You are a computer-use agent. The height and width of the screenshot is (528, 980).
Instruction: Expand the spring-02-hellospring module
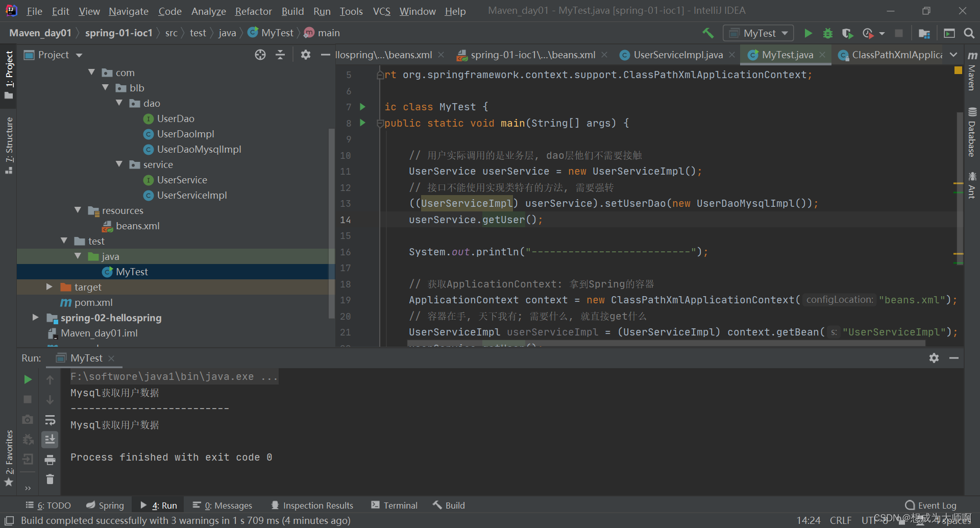point(35,318)
